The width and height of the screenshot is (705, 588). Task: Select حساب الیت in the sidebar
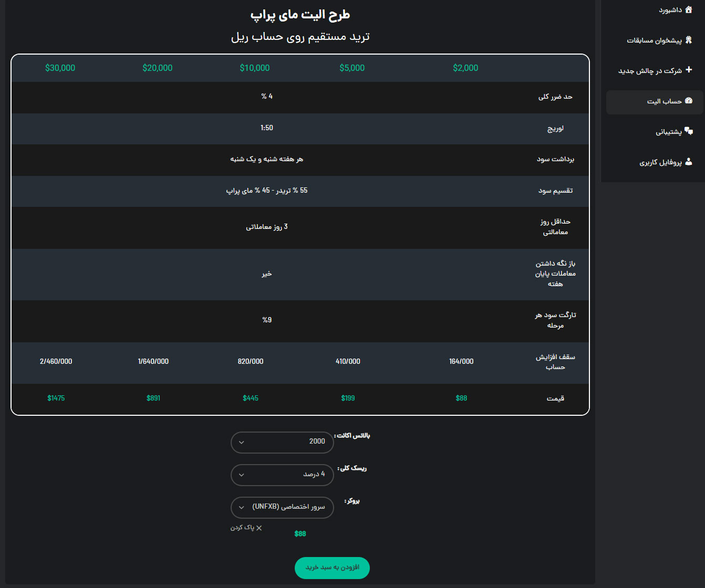tap(655, 102)
